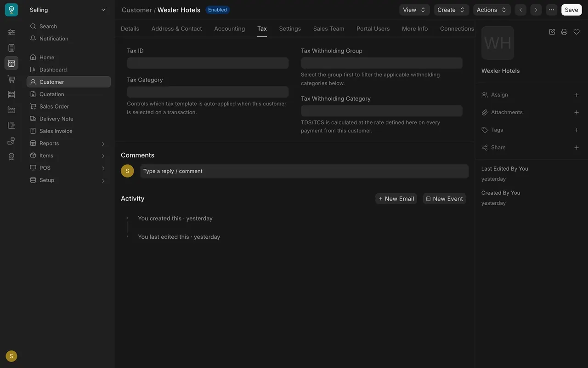This screenshot has height=368, width=588.
Task: Open the Accounting module calculator icon in left rail
Action: click(x=11, y=48)
